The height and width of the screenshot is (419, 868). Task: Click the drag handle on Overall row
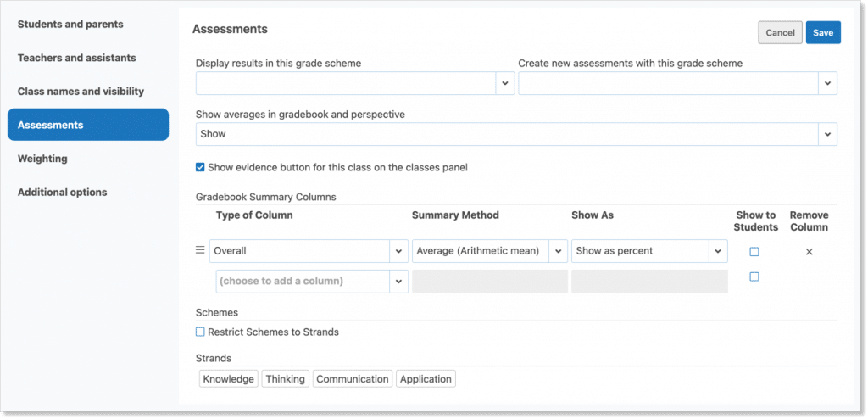tap(201, 250)
